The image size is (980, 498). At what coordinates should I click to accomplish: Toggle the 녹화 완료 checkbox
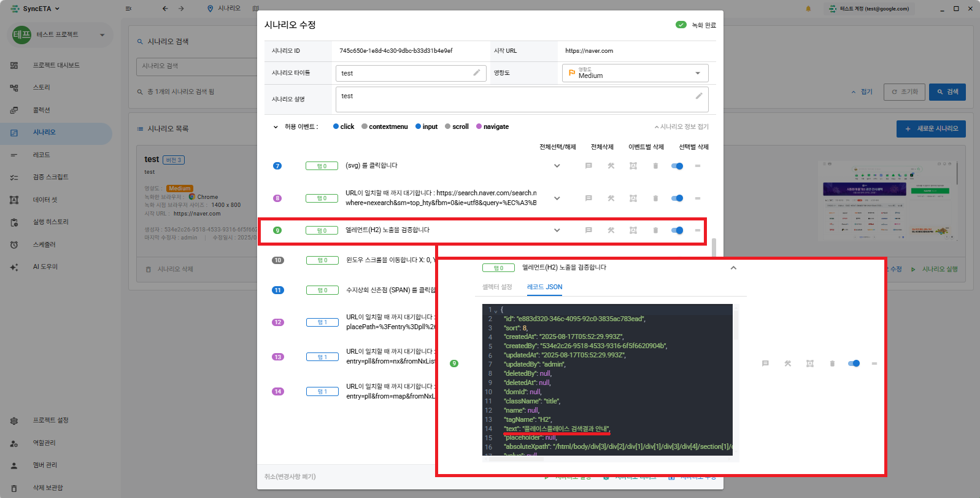tap(681, 25)
